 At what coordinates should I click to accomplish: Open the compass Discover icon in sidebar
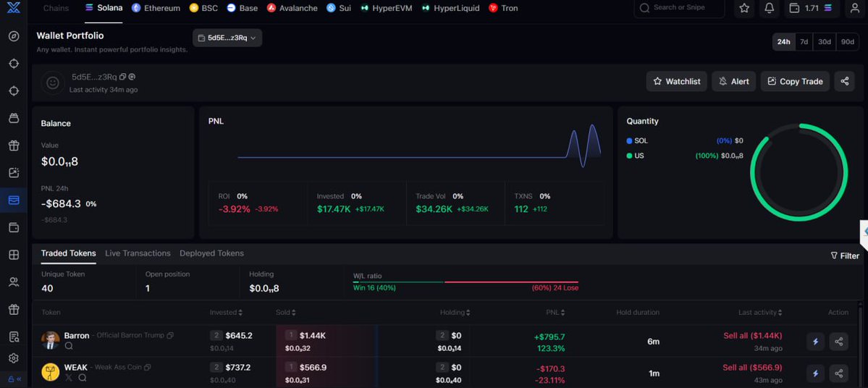tap(14, 36)
